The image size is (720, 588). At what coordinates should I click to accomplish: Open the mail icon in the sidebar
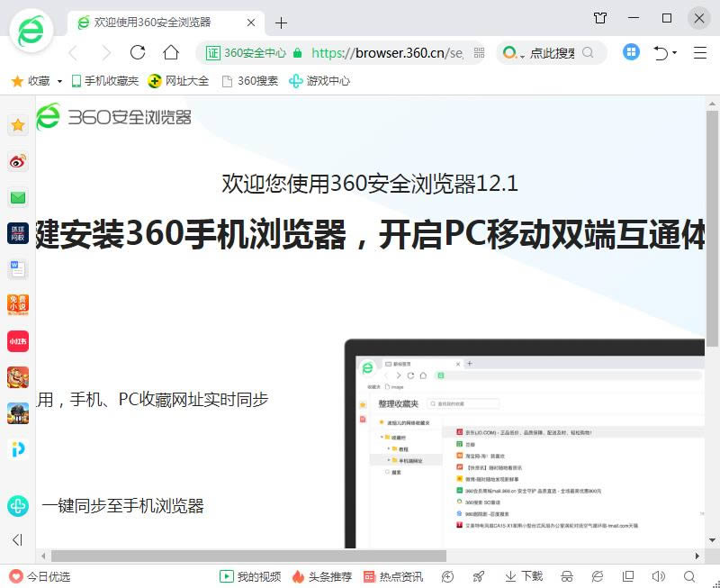click(x=18, y=197)
